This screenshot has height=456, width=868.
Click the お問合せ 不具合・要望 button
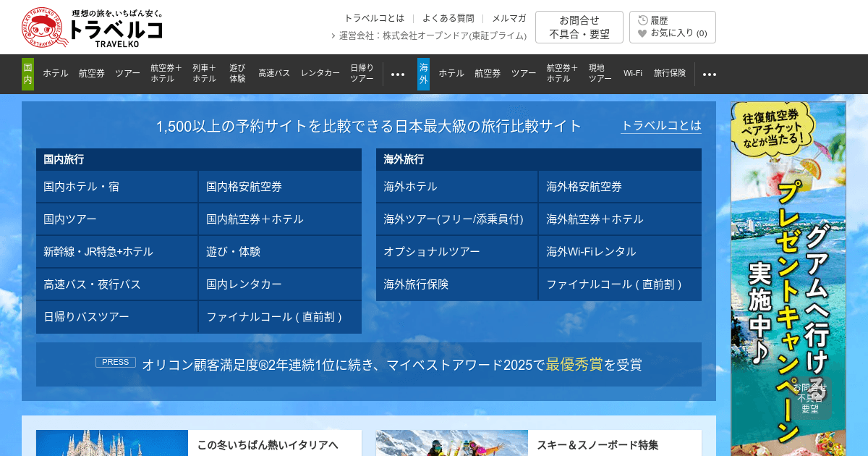[x=579, y=26]
